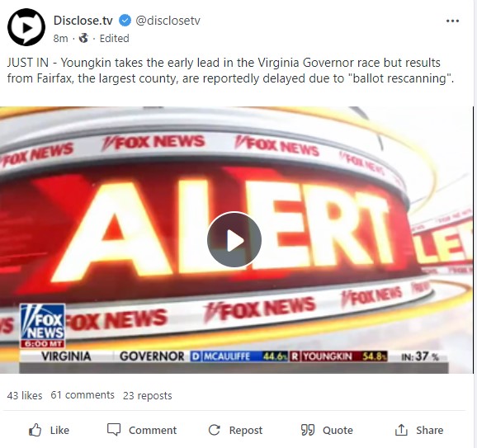View the post's Edited history label

coord(115,38)
